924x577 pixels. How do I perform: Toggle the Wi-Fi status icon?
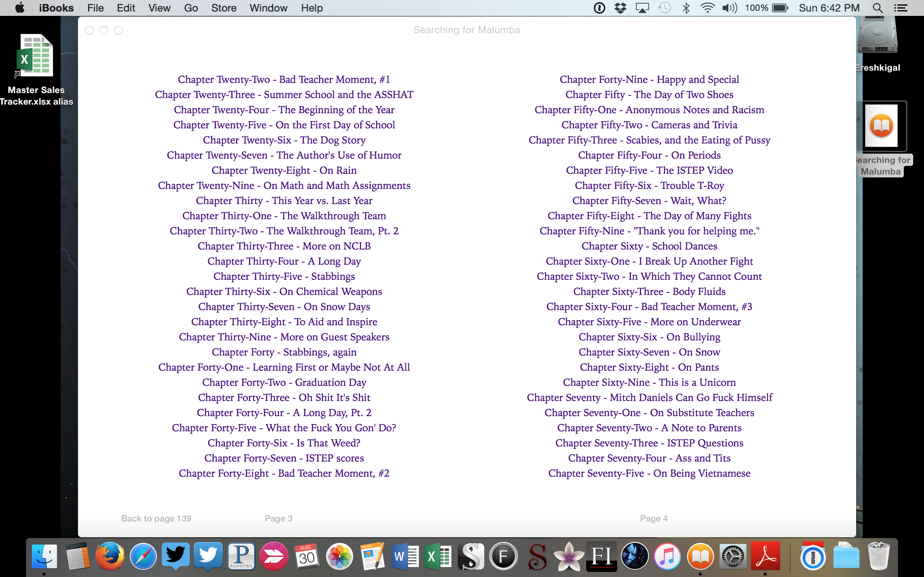707,8
